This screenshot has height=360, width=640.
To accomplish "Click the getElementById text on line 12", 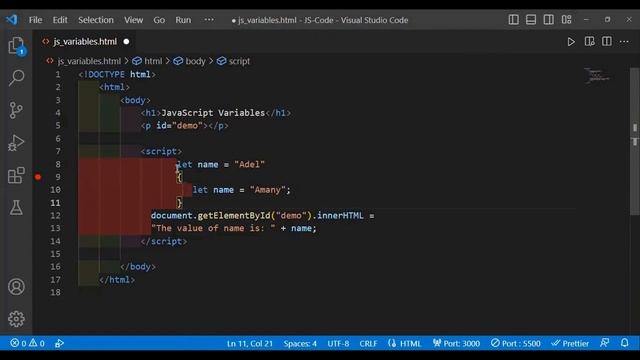I will [234, 216].
